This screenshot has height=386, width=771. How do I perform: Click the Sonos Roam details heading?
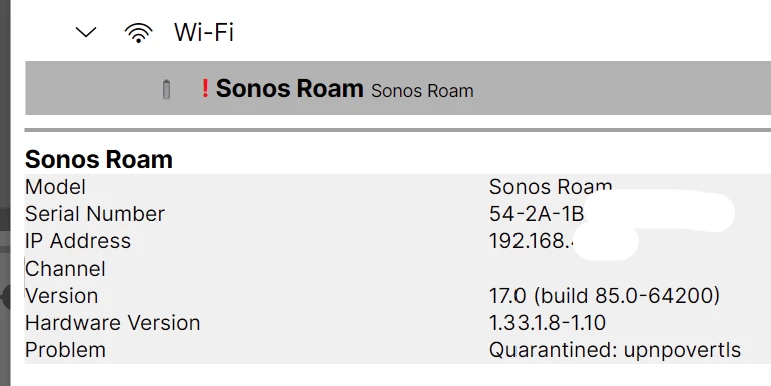(99, 159)
